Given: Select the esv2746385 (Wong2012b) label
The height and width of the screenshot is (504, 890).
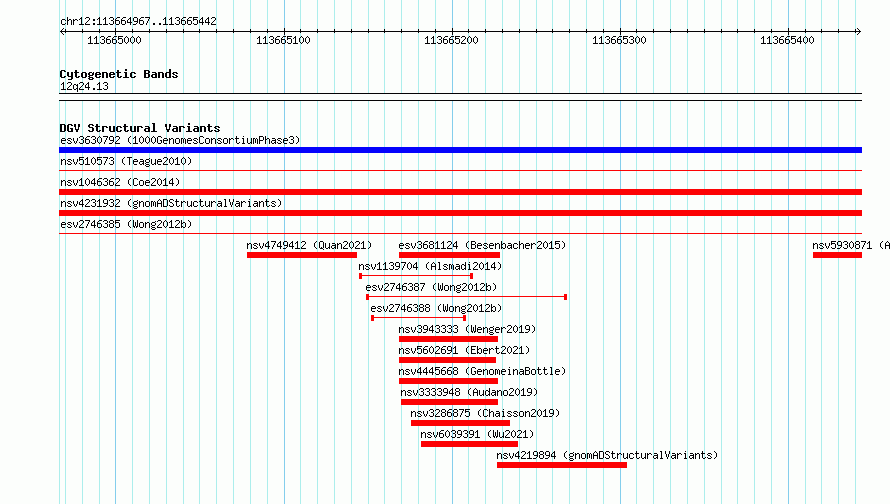Looking at the screenshot, I should pos(126,224).
